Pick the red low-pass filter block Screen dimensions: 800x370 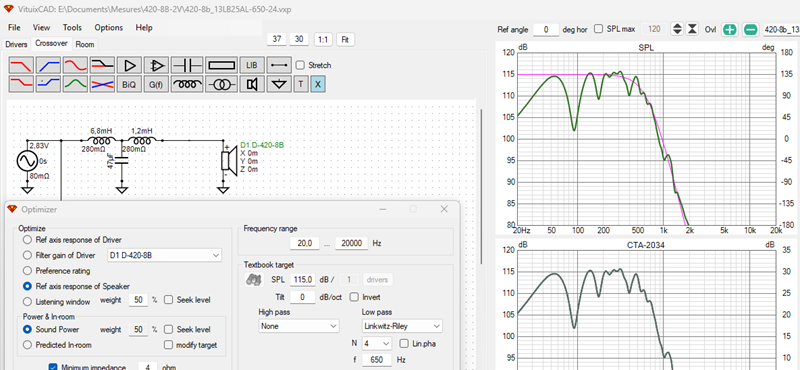(x=21, y=65)
